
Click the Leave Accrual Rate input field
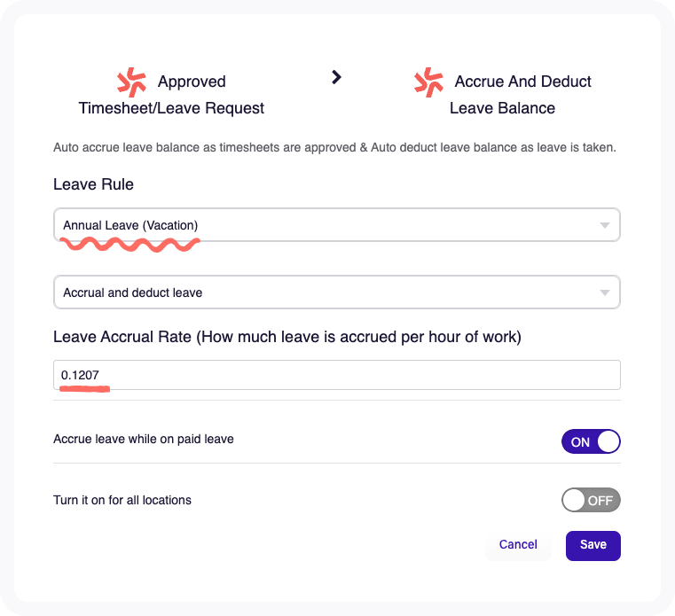[x=337, y=375]
